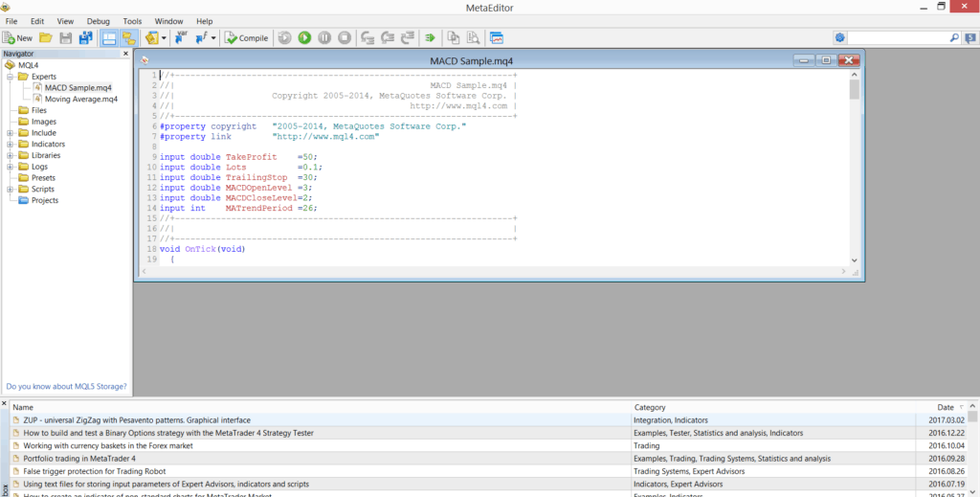The image size is (980, 497).
Task: Click the Step Over debug icon
Action: [388, 38]
